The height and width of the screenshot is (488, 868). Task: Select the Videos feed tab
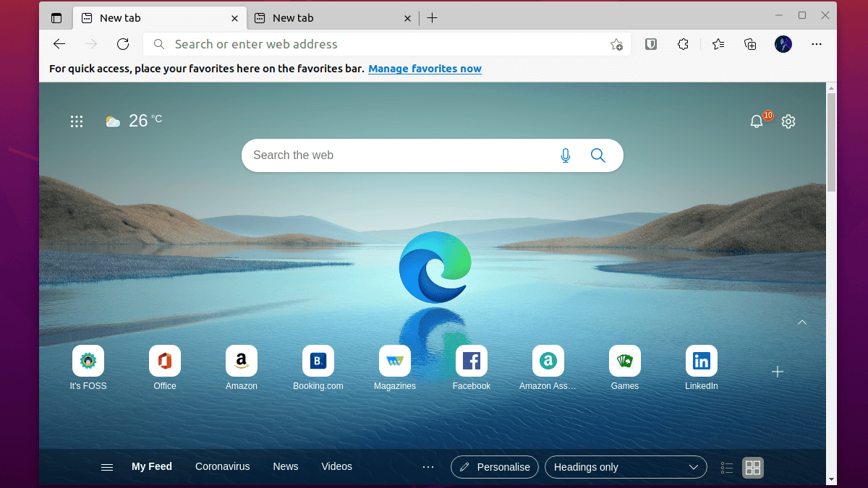(337, 467)
